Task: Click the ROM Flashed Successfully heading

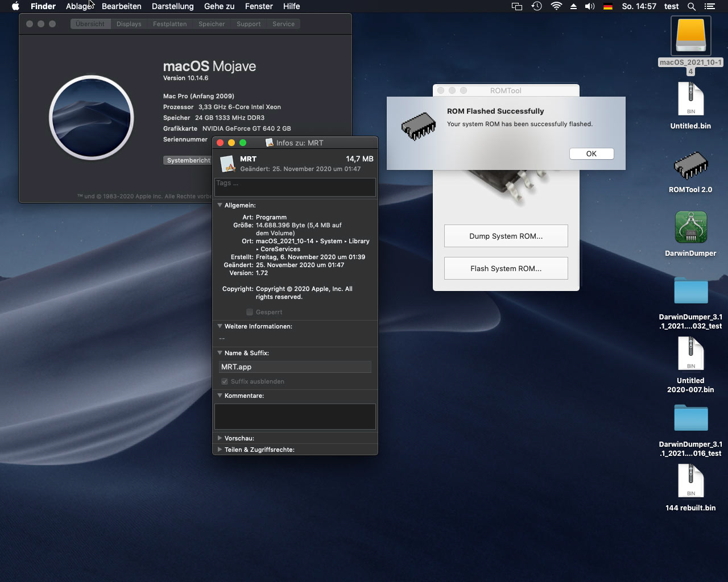Action: [x=495, y=111]
